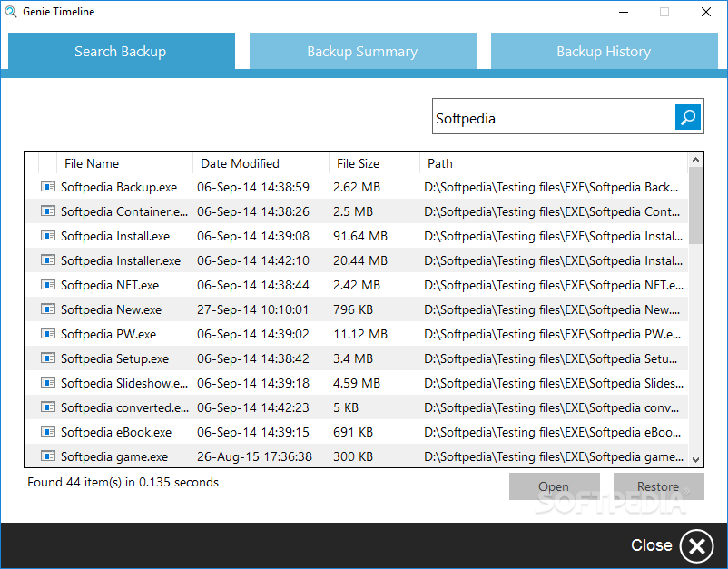728x569 pixels.
Task: Click the file size 796 KB
Action: coord(353,309)
